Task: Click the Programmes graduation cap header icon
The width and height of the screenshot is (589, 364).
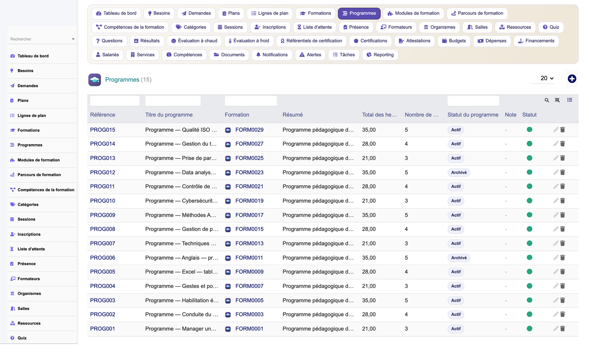Action: [95, 80]
